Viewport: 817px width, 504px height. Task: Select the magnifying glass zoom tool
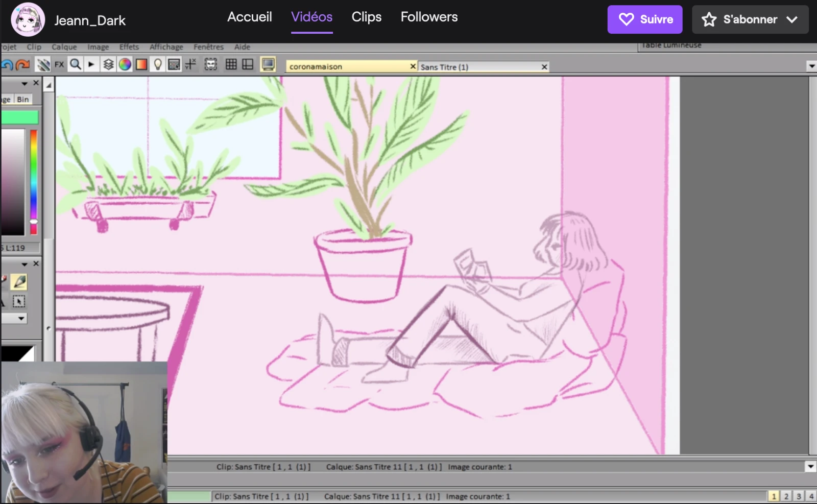pos(76,64)
